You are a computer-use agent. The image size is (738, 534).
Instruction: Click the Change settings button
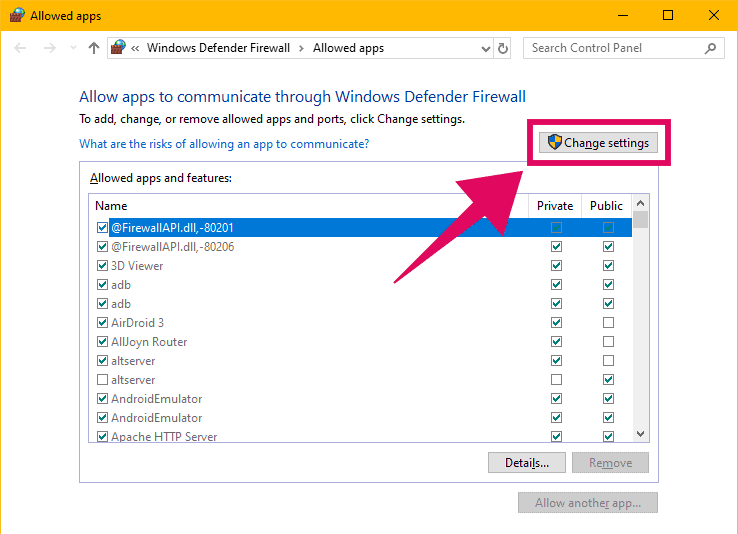click(x=598, y=143)
